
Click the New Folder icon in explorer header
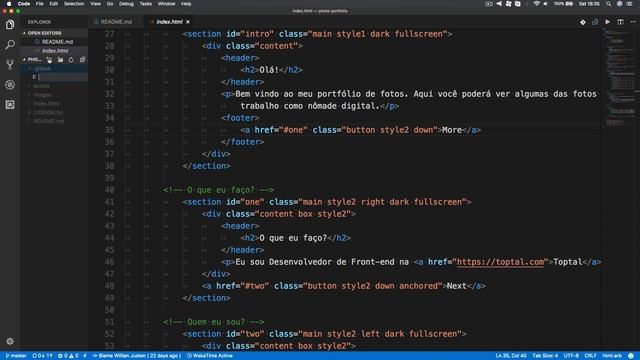[60, 60]
